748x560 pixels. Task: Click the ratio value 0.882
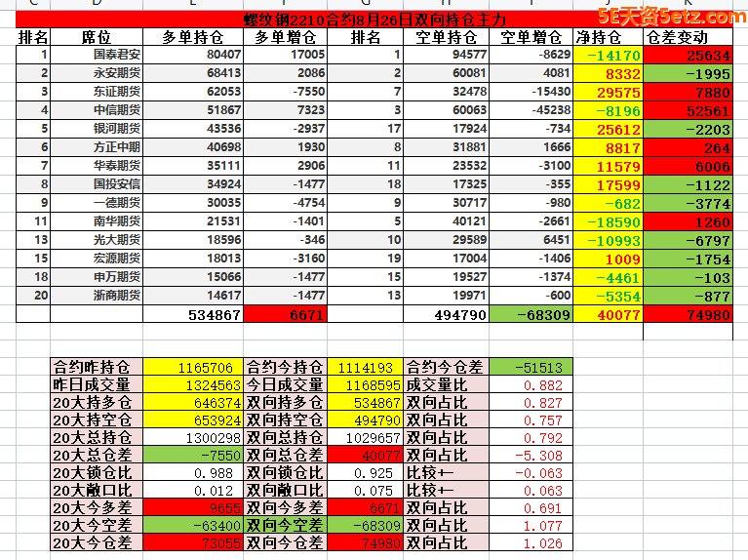pyautogui.click(x=531, y=384)
